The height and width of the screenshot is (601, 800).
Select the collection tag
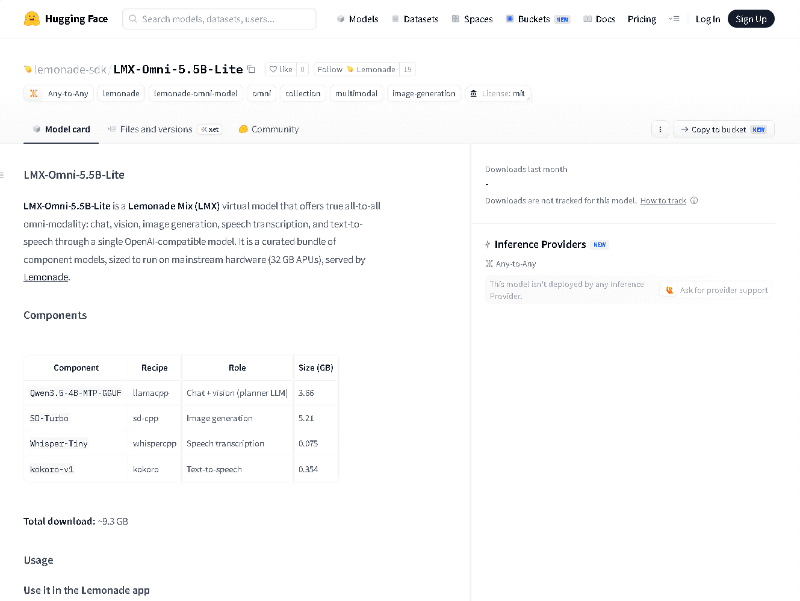tap(303, 93)
